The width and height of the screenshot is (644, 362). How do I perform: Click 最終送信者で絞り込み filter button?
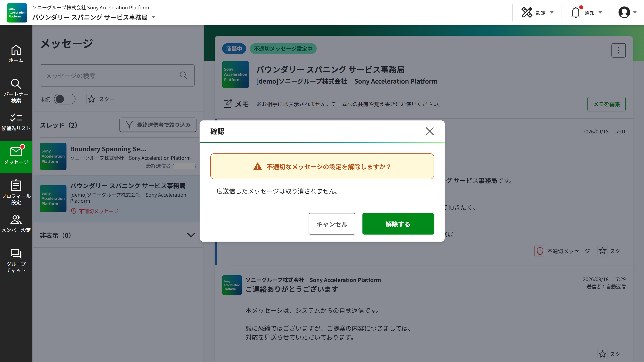pyautogui.click(x=158, y=125)
